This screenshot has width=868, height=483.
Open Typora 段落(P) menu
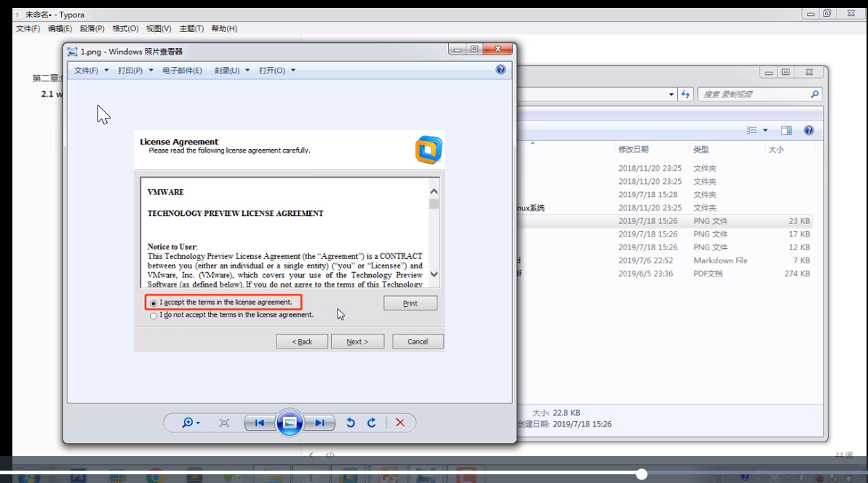click(x=92, y=28)
